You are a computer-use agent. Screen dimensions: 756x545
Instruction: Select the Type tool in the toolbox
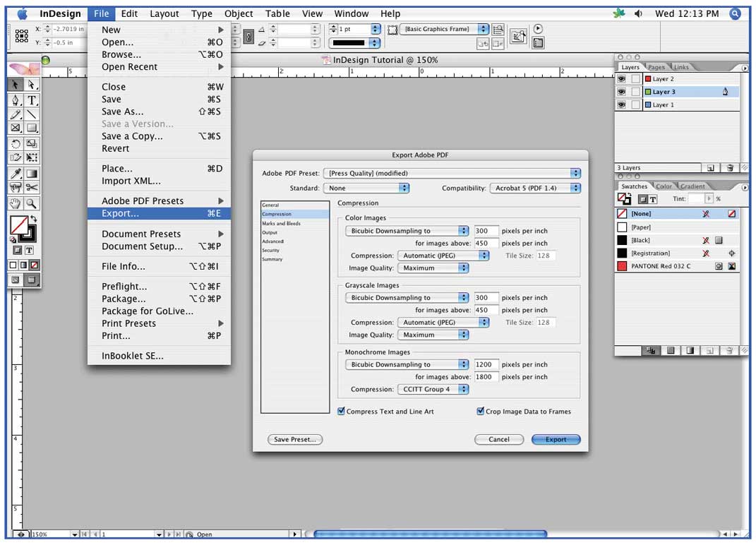(32, 100)
